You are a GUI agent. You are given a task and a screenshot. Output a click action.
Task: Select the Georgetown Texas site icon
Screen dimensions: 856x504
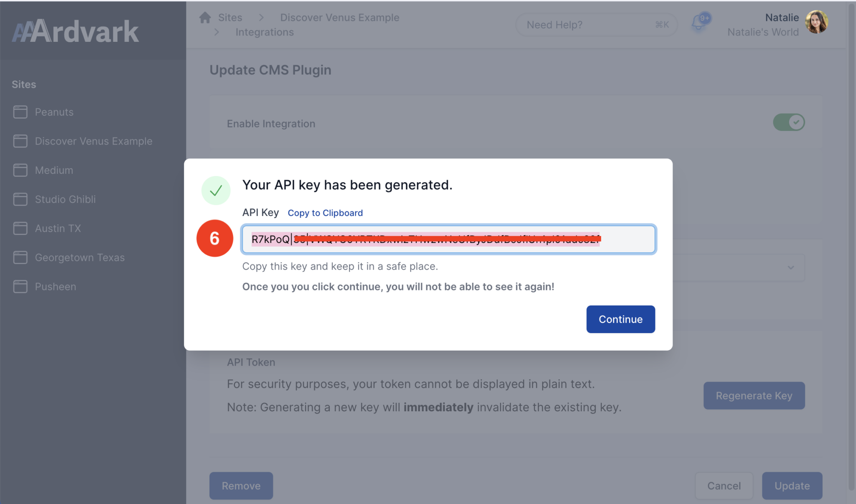point(20,257)
